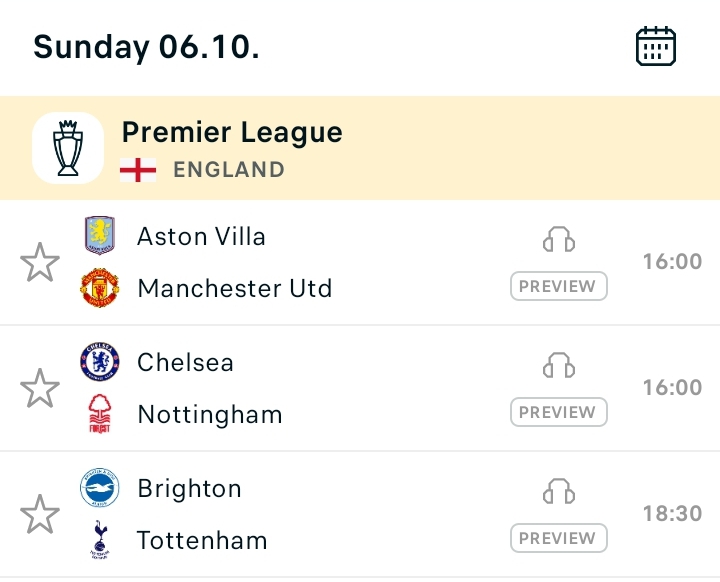Open PREVIEW for Aston Villa match
The image size is (720, 582).
click(559, 286)
